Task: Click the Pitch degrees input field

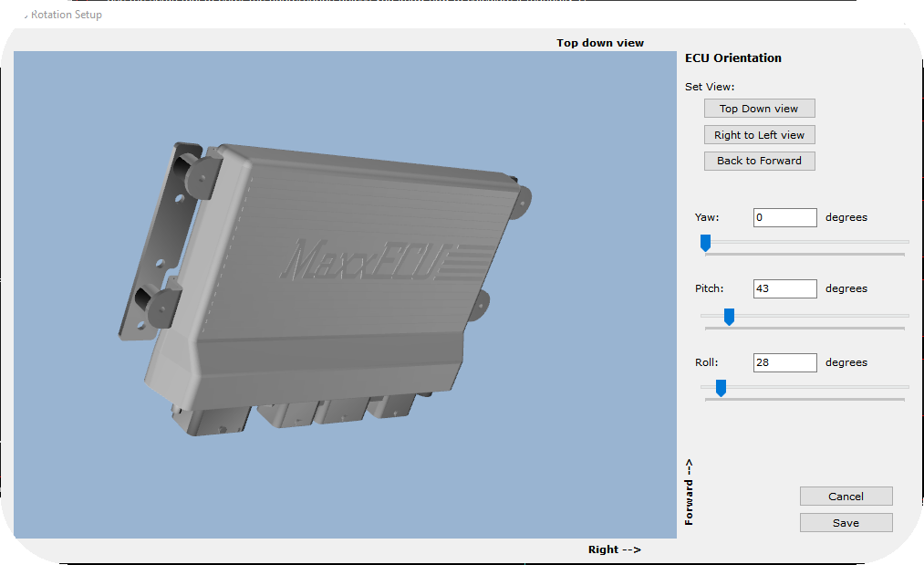Action: 785,289
